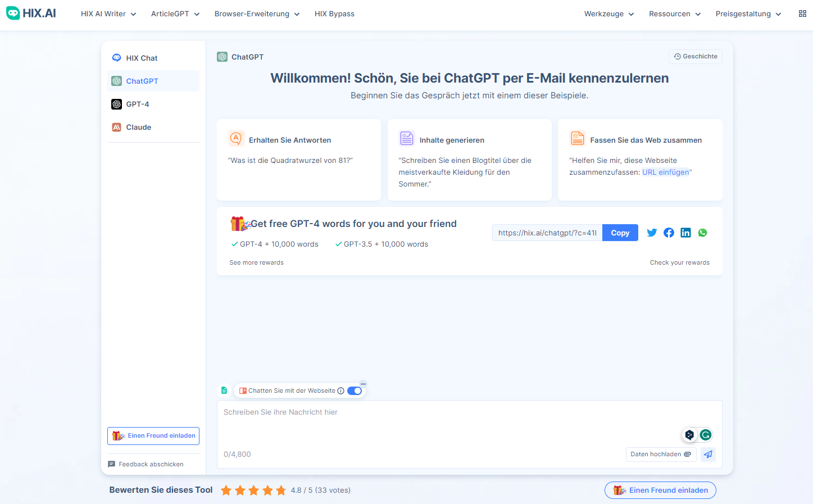Open Geschichte history button
813x504 pixels.
pos(696,56)
